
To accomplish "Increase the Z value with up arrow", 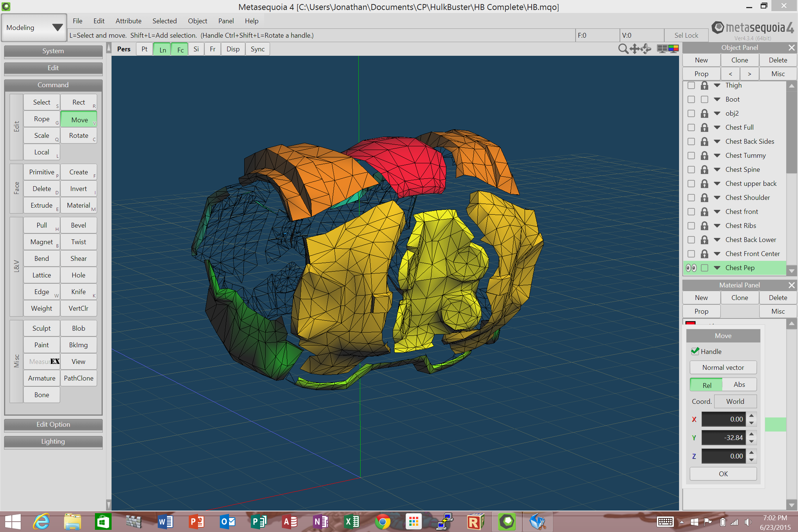I will click(x=751, y=453).
